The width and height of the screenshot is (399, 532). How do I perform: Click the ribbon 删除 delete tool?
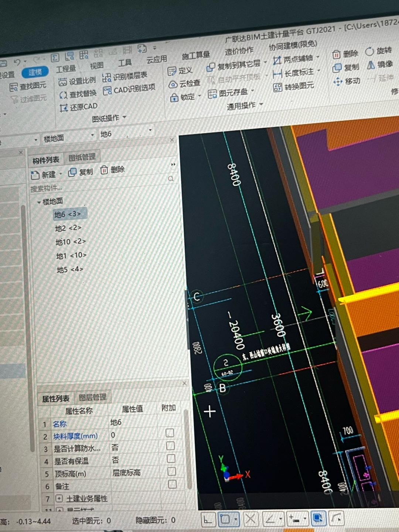pyautogui.click(x=345, y=54)
